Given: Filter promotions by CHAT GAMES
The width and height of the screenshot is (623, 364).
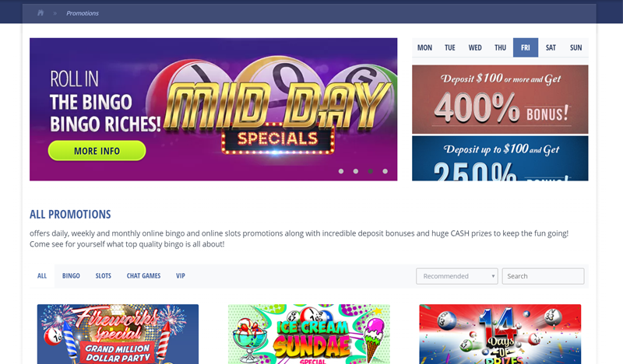Looking at the screenshot, I should click(143, 276).
